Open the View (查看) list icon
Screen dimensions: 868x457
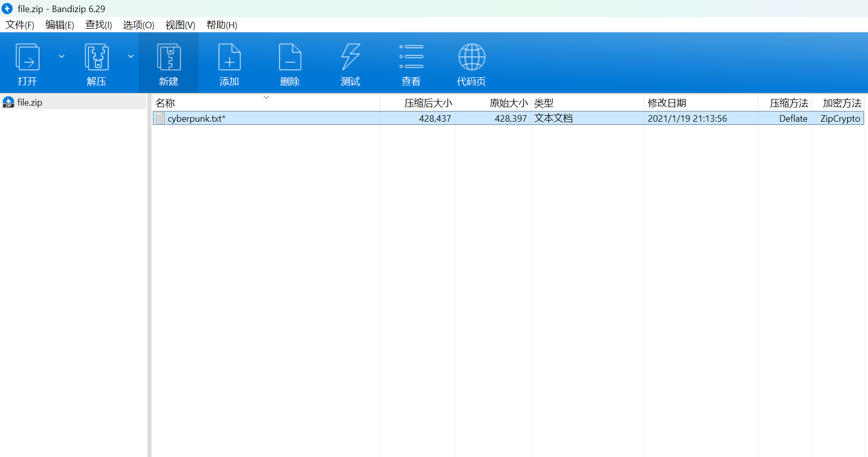click(x=411, y=57)
